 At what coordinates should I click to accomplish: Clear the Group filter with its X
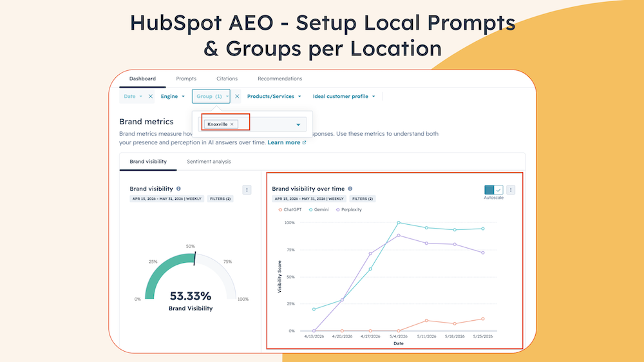[x=237, y=96]
